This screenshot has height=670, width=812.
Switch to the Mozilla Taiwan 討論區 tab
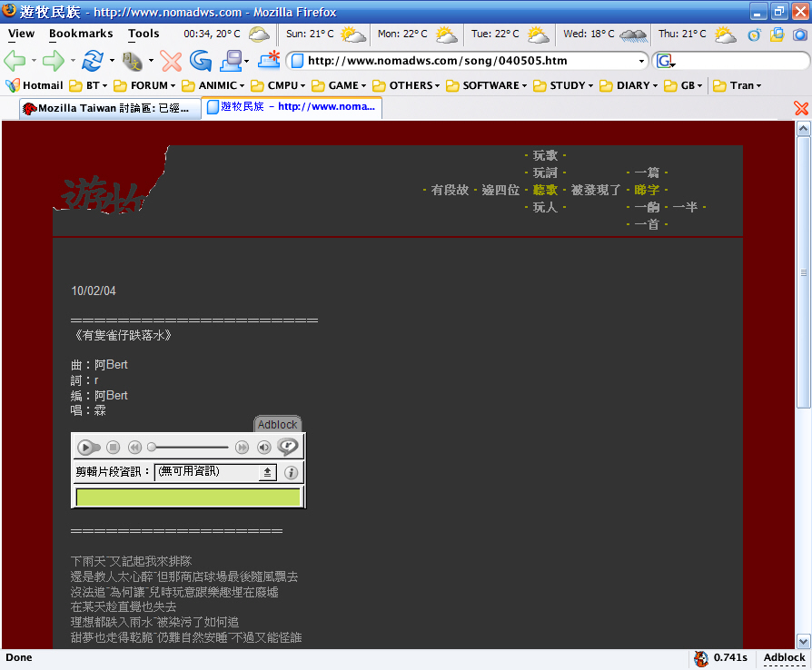110,108
